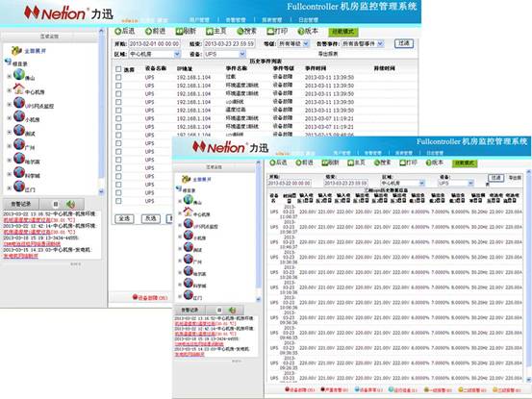This screenshot has height=399, width=532.
Task: Check the box for the 温度过高 event row
Action: (118, 111)
